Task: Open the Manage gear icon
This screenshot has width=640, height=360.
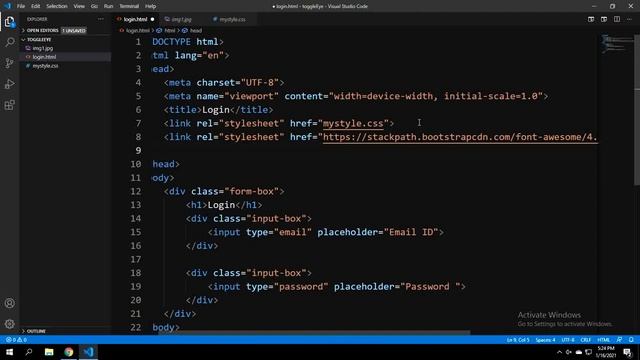Action: (9, 324)
